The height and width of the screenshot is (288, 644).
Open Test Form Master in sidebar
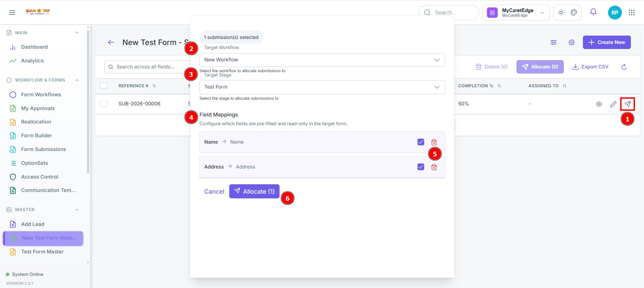(43, 252)
